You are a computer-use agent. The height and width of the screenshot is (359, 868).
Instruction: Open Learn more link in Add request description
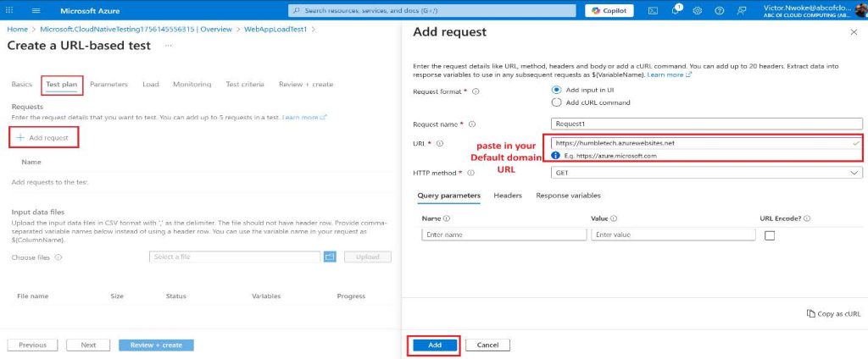coord(670,75)
